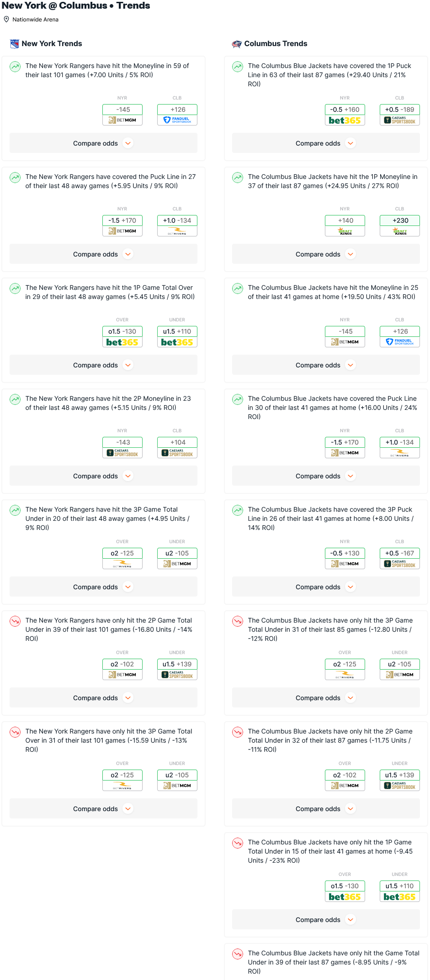Expand Compare odds under Columbus 1P Moneyline trend
Viewport: 430px width, 980px height.
(x=326, y=254)
